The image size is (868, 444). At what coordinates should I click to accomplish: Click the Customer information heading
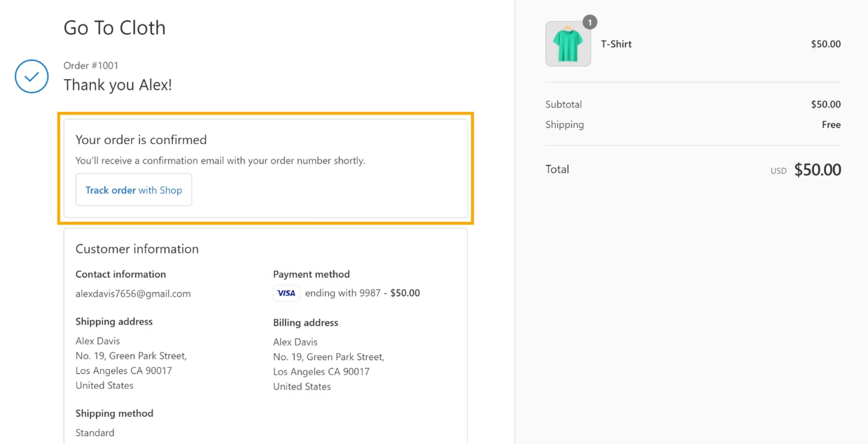[x=137, y=249]
